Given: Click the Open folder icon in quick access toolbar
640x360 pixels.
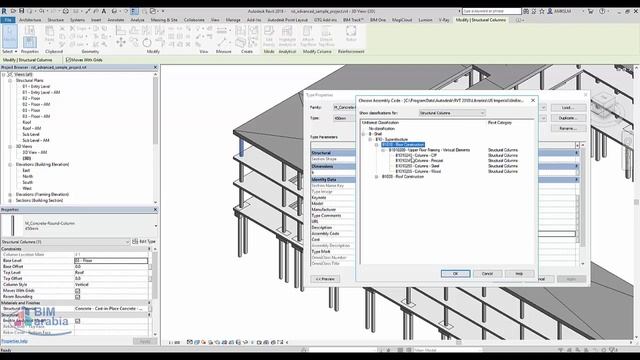Looking at the screenshot, I should click(13, 11).
